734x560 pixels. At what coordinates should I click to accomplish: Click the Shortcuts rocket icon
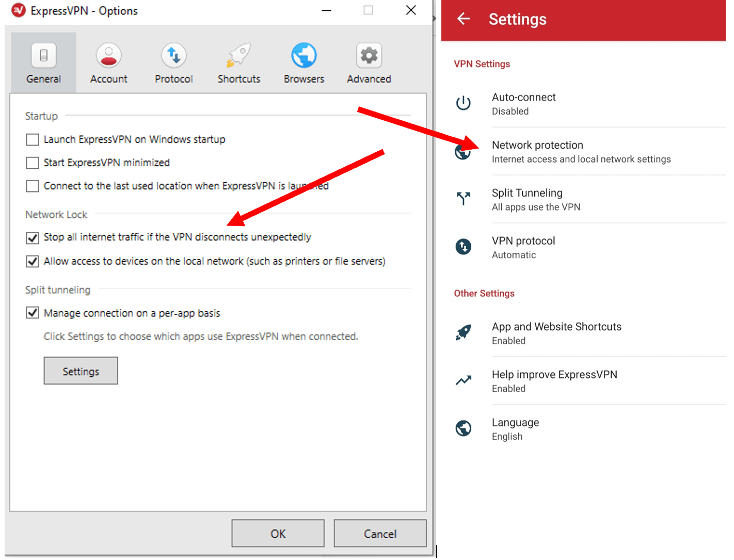(238, 55)
